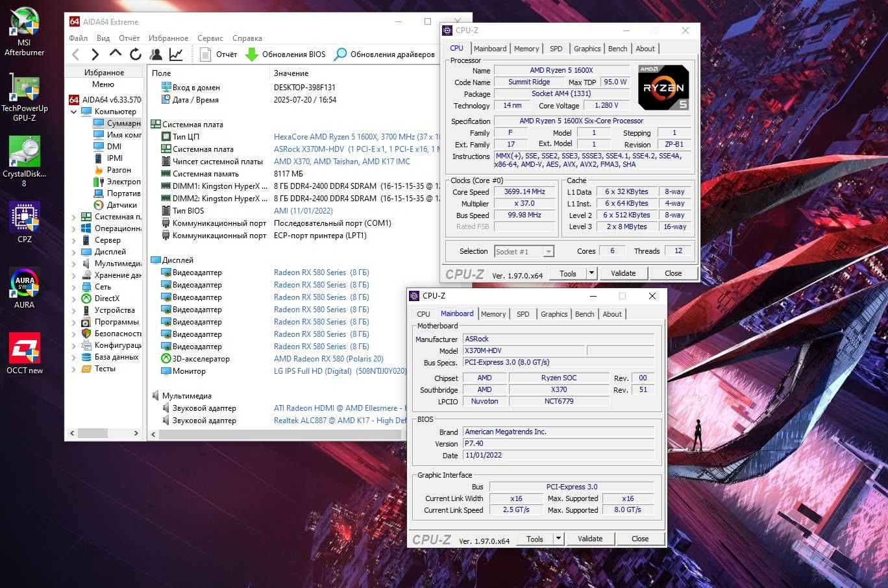Select Разгон item in the tree
This screenshot has width=888, height=588.
[112, 169]
